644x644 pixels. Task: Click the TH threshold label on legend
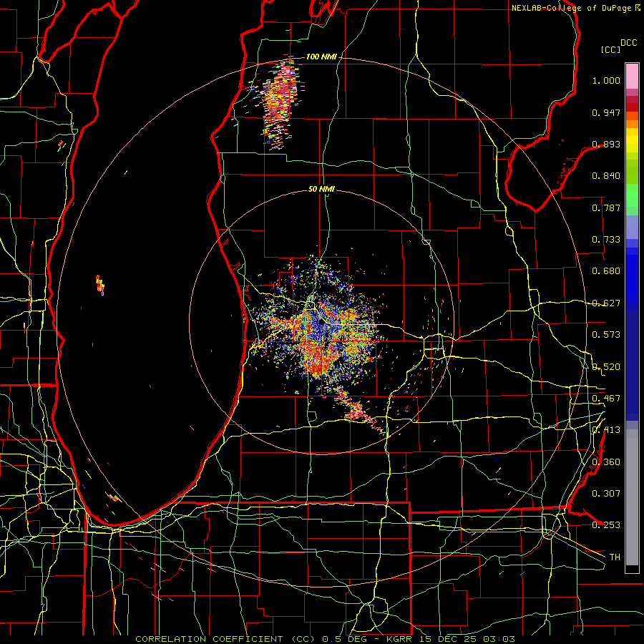(x=615, y=557)
